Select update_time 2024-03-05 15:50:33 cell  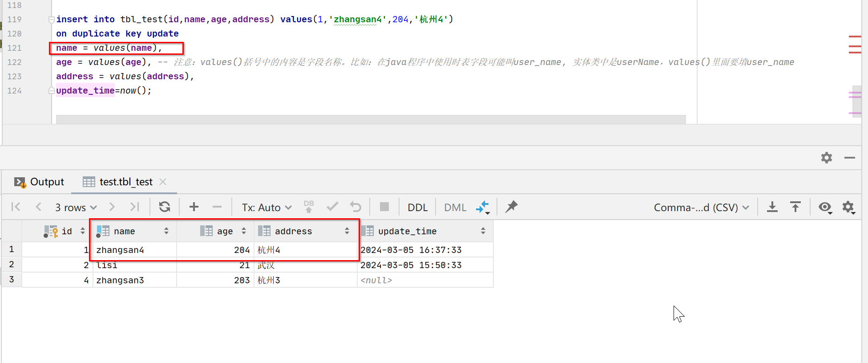(x=425, y=265)
